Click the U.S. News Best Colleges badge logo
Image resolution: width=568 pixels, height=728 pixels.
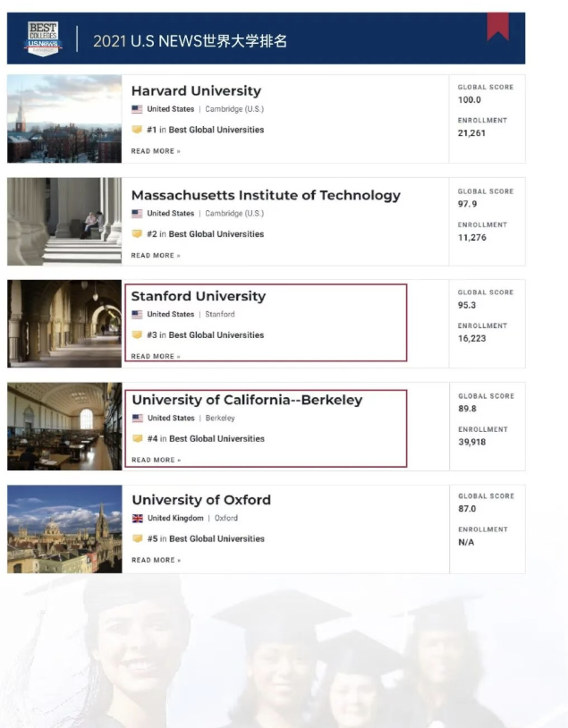tap(43, 38)
